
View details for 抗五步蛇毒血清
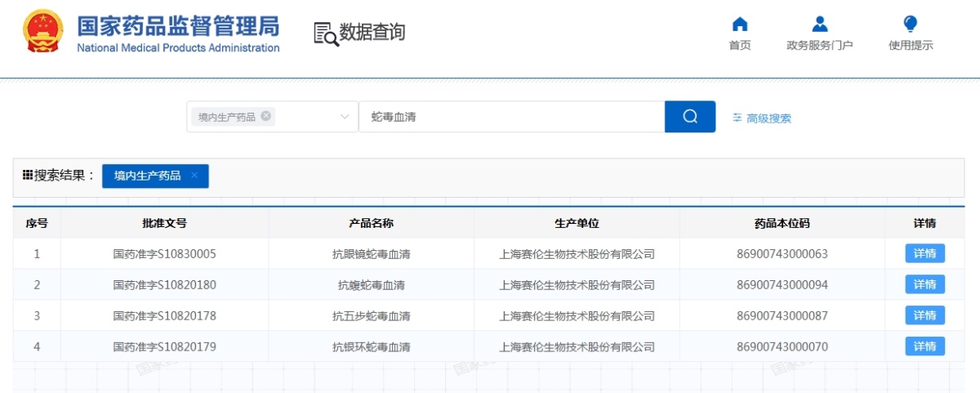click(924, 315)
